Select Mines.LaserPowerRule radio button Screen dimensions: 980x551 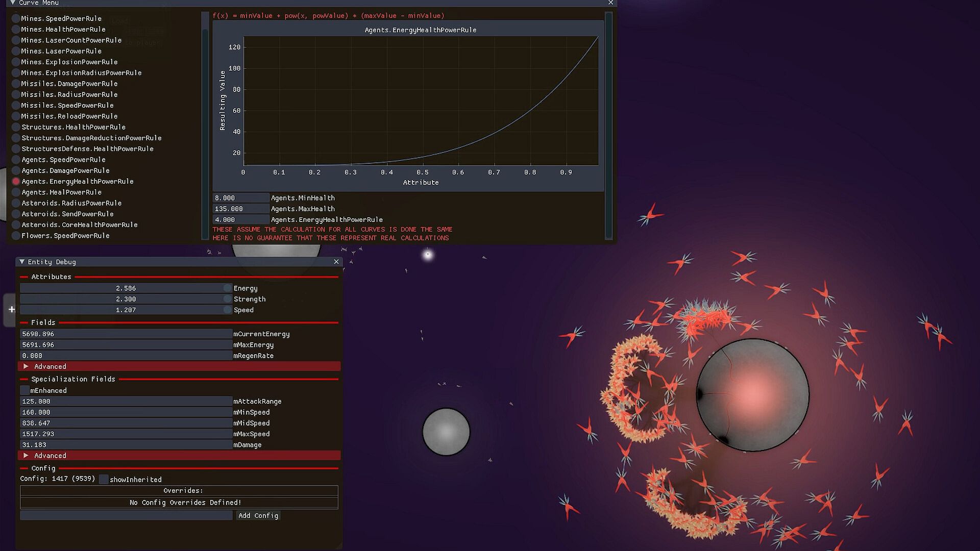[16, 51]
